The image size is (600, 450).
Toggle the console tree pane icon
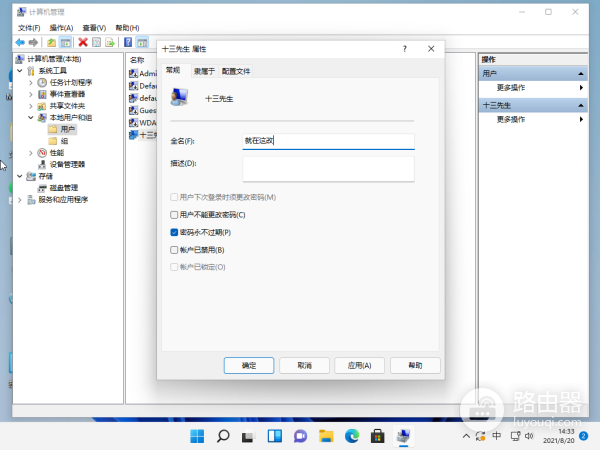pos(65,42)
